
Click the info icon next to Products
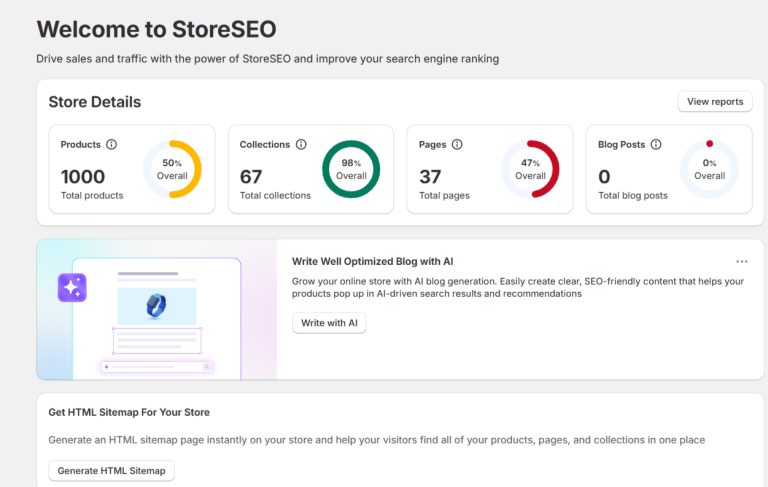coord(112,145)
